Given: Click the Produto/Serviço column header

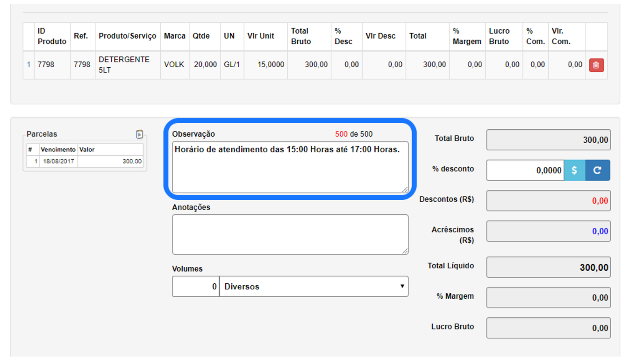Looking at the screenshot, I should pyautogui.click(x=128, y=36).
